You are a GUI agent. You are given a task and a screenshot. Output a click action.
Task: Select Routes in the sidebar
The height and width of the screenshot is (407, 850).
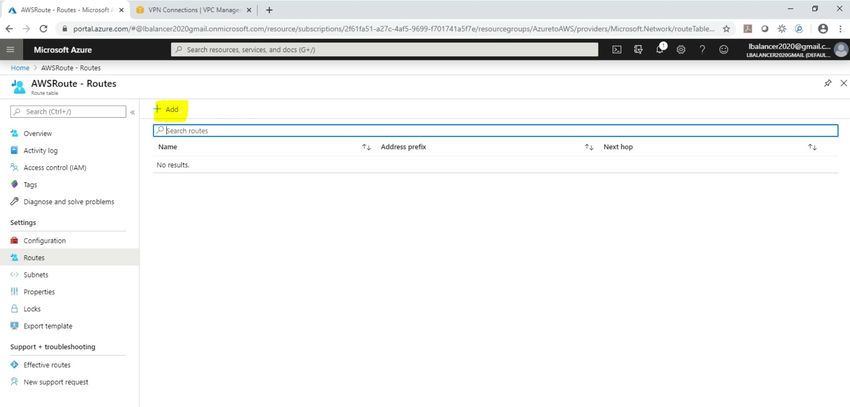click(69, 257)
